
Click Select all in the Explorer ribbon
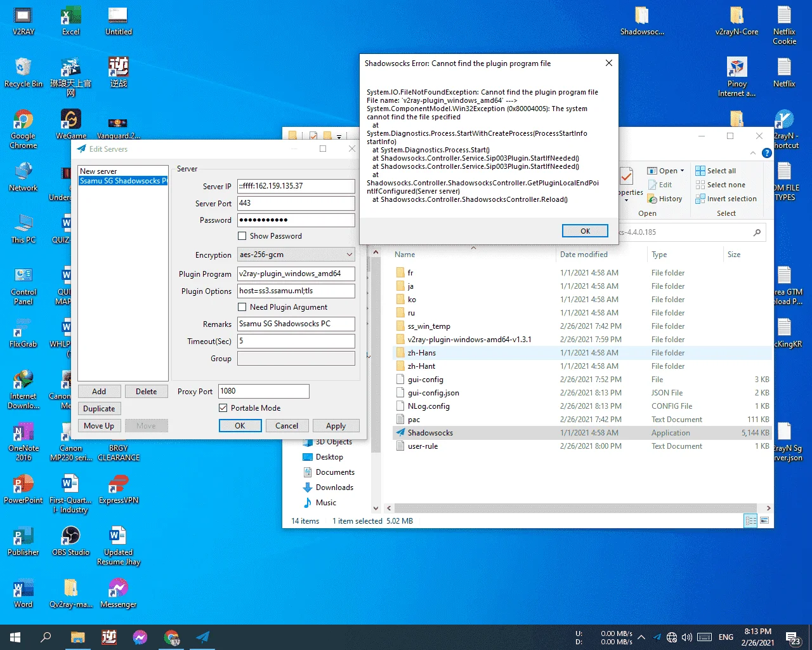(x=716, y=171)
